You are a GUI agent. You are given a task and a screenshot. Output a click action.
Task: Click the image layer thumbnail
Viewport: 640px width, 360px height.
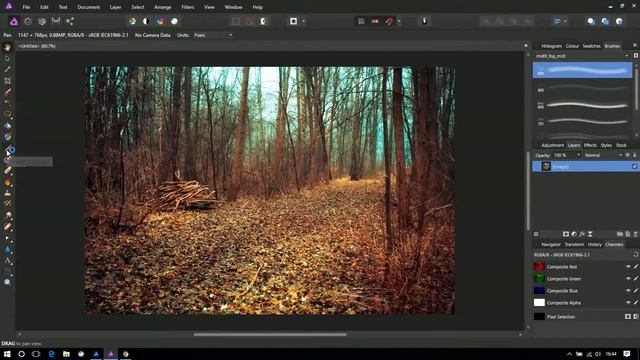[546, 167]
